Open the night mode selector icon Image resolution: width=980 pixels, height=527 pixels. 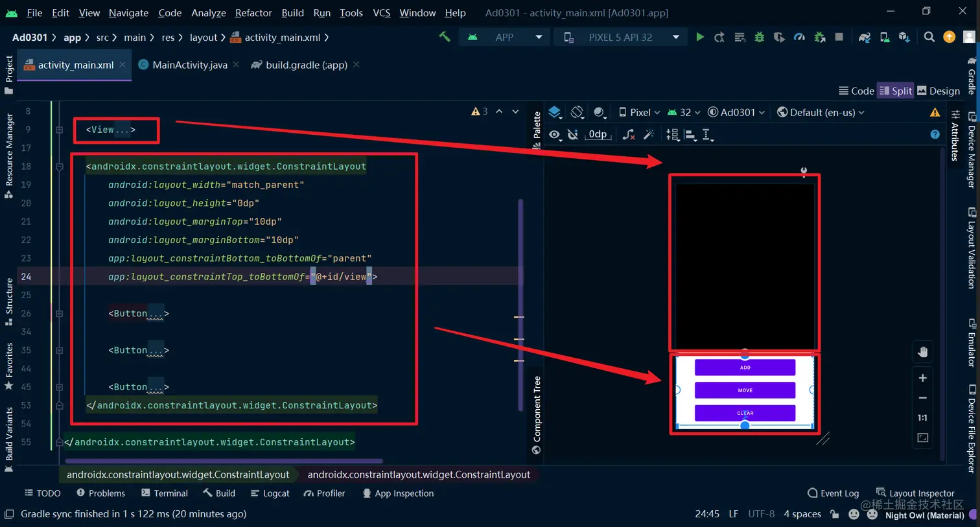click(x=600, y=112)
